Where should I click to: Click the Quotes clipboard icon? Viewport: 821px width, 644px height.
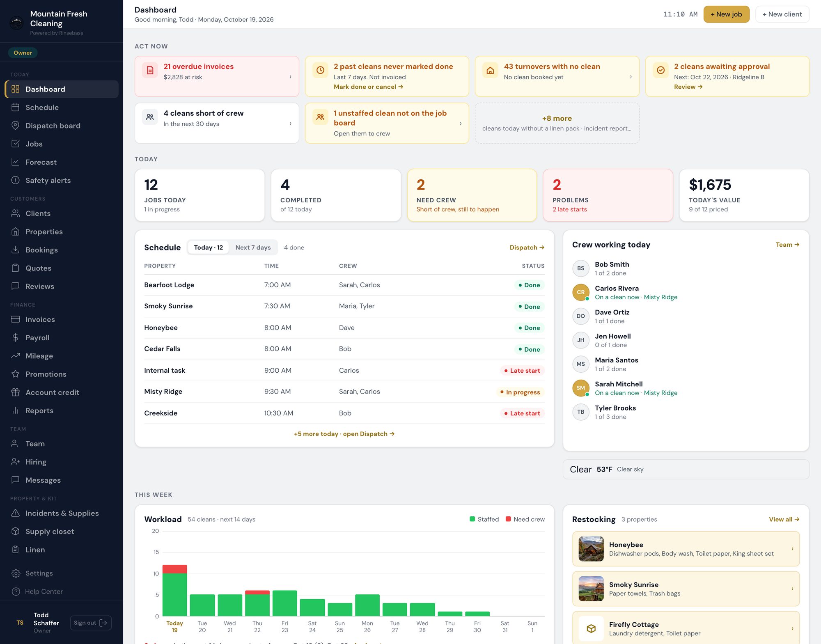click(x=16, y=268)
